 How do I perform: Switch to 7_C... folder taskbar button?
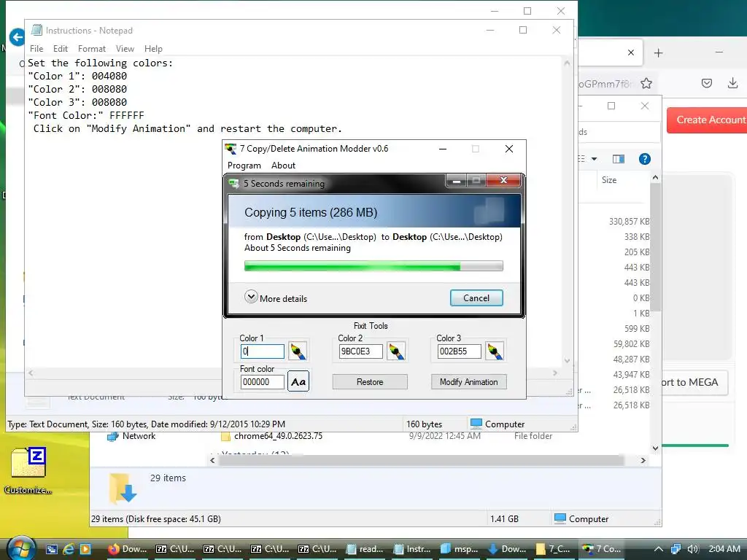tap(554, 549)
